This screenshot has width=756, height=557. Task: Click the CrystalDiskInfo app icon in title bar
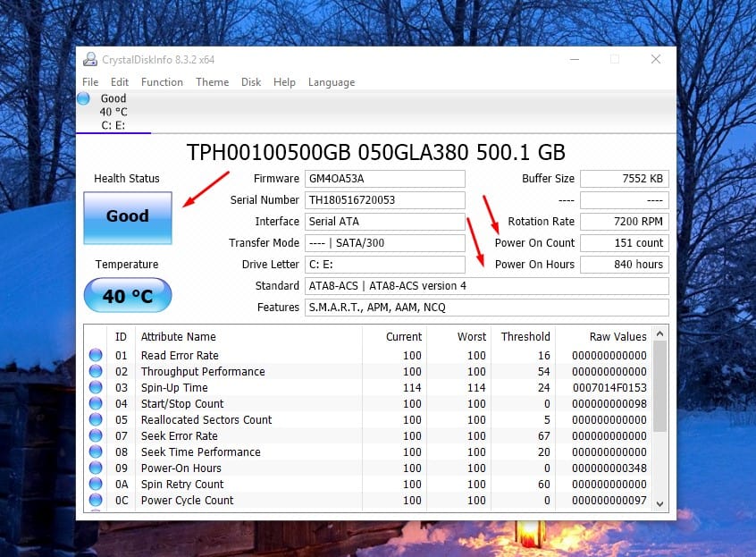click(90, 60)
